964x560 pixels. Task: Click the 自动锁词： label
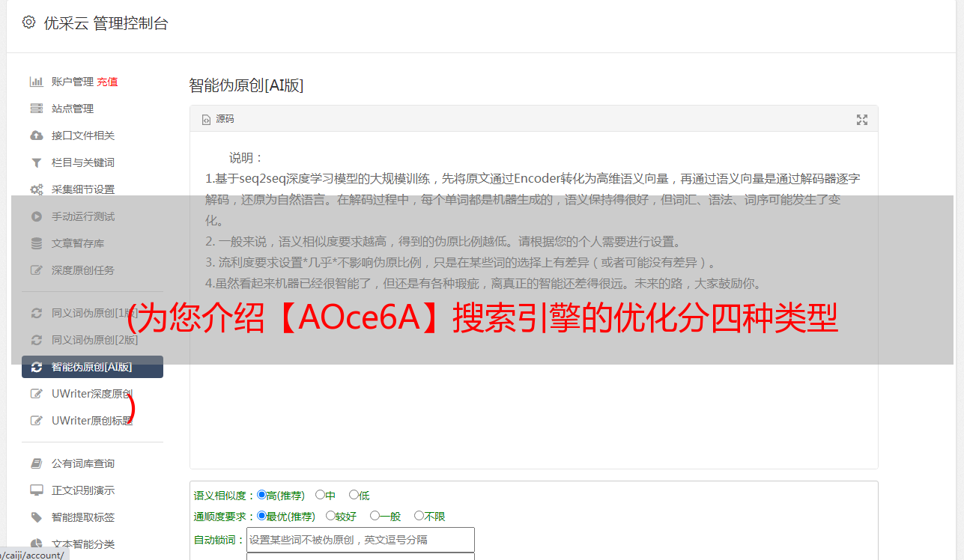coord(219,541)
